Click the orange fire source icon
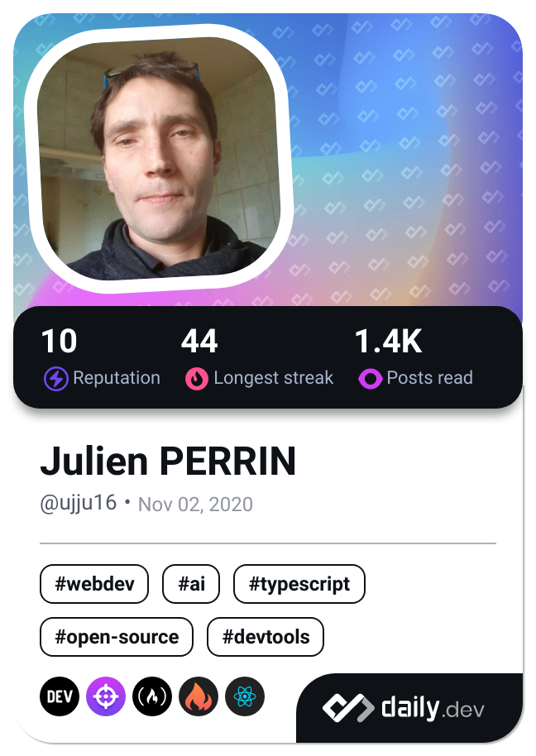 [199, 696]
